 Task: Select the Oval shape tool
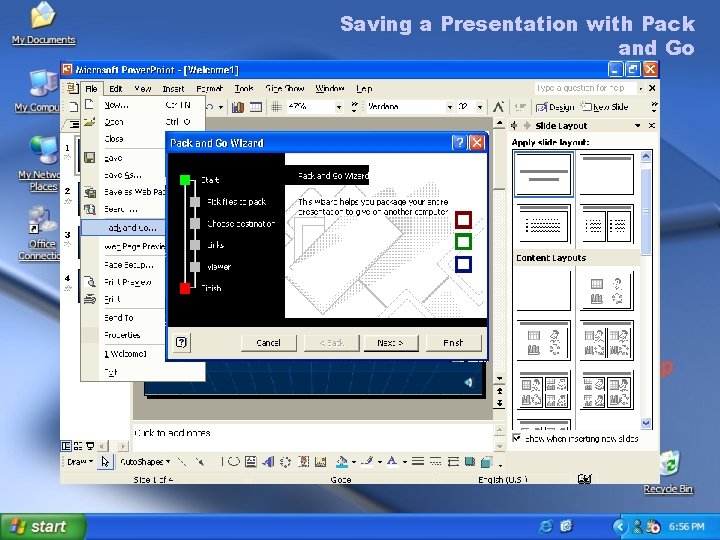pos(234,461)
